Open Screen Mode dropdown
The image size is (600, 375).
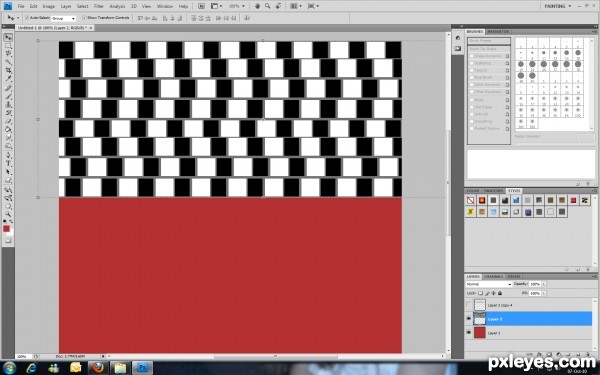[x=313, y=6]
